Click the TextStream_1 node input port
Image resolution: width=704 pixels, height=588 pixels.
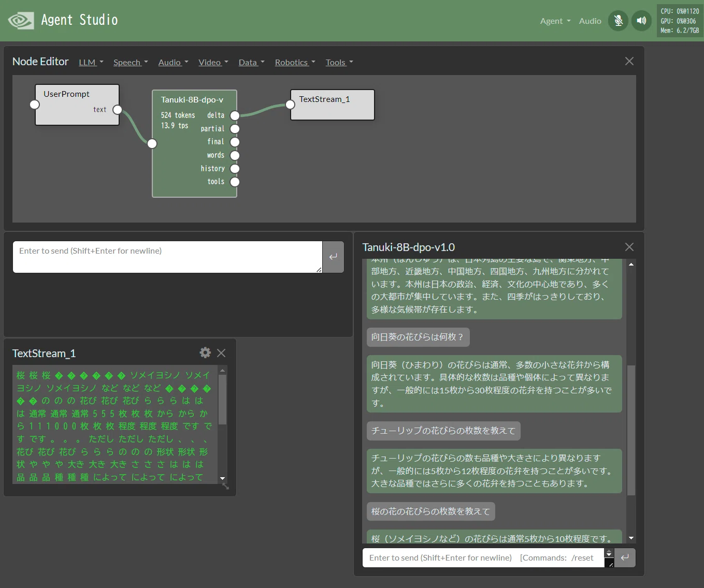[x=290, y=105]
